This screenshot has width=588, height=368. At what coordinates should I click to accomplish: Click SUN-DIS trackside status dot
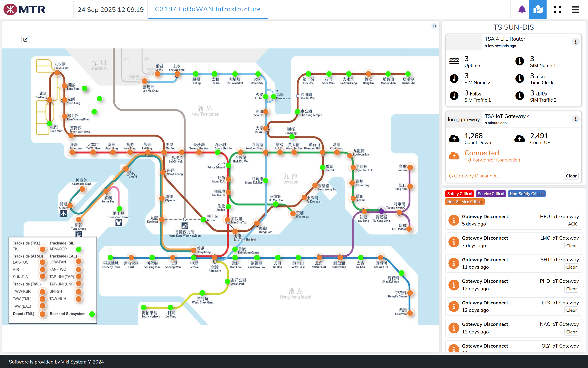pos(42,276)
